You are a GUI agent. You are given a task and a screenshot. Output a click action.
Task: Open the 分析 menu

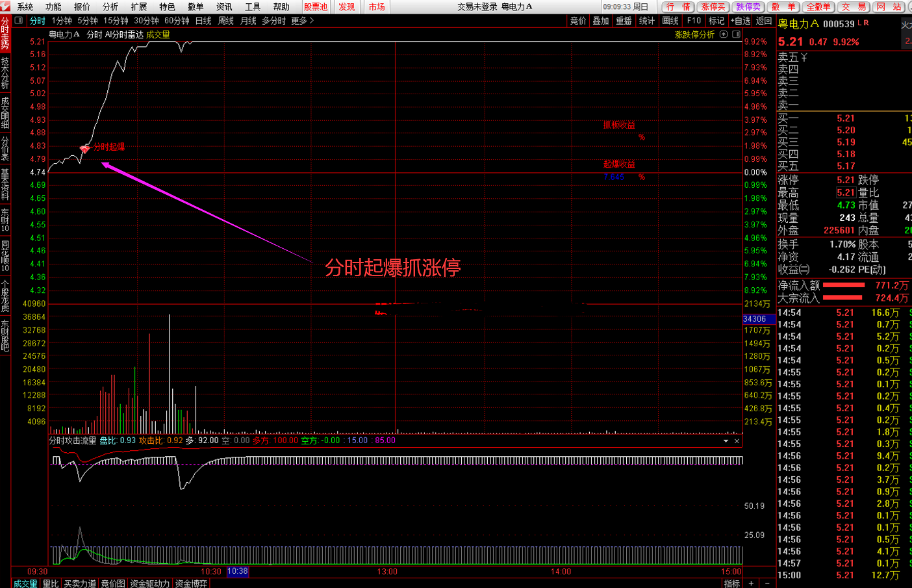pos(110,6)
